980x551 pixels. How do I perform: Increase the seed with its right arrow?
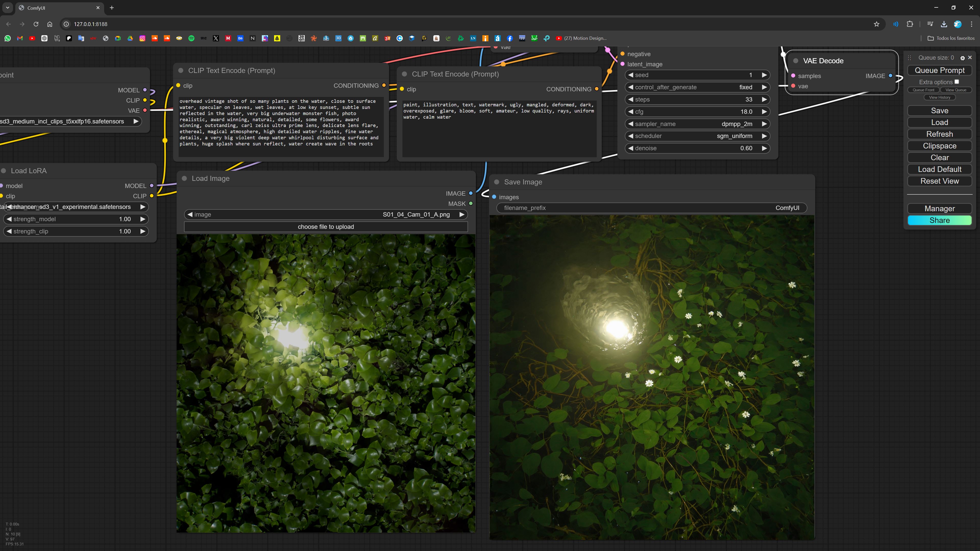[x=764, y=75]
